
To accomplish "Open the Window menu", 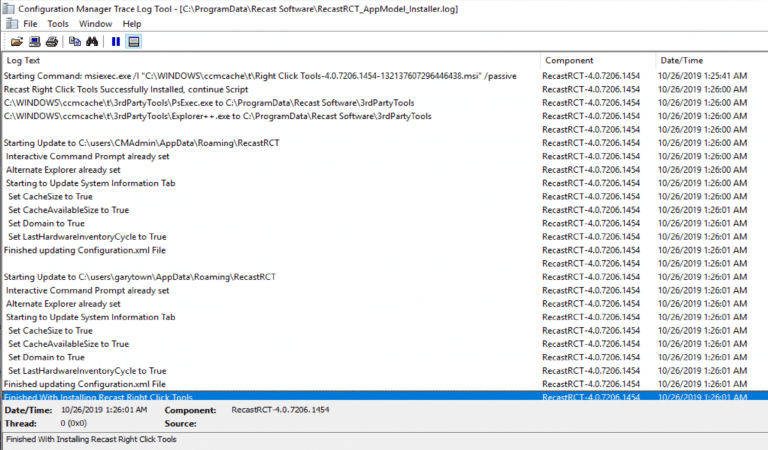I will 95,23.
